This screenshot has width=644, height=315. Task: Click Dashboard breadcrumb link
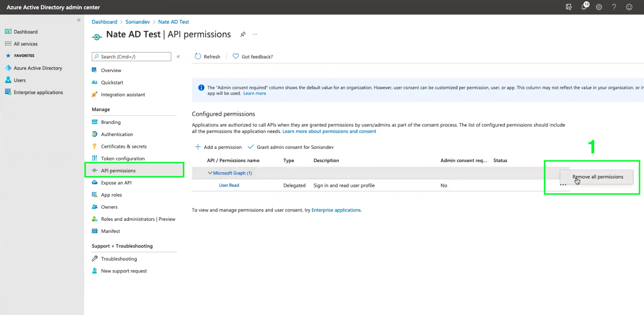(105, 22)
